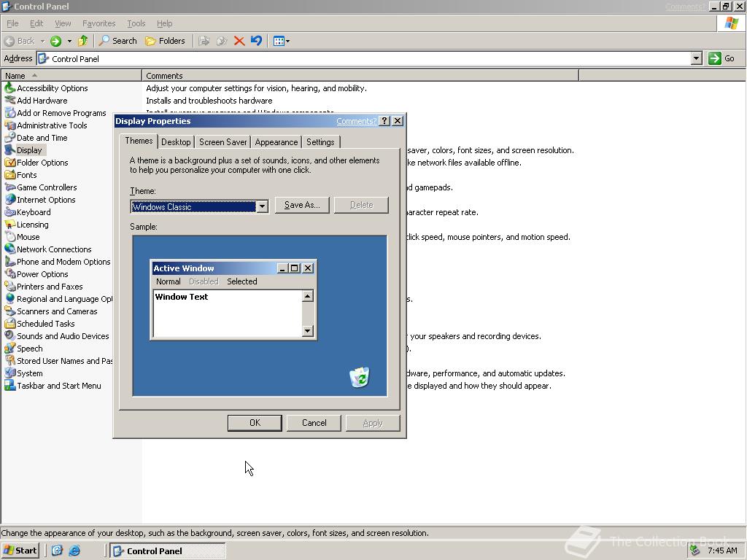Image resolution: width=747 pixels, height=560 pixels.
Task: Toggle the Folders pane button
Action: 165,41
